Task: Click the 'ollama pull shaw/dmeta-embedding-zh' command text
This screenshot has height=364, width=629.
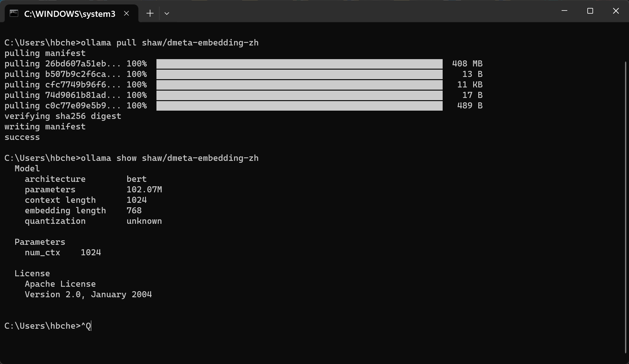Action: 169,43
